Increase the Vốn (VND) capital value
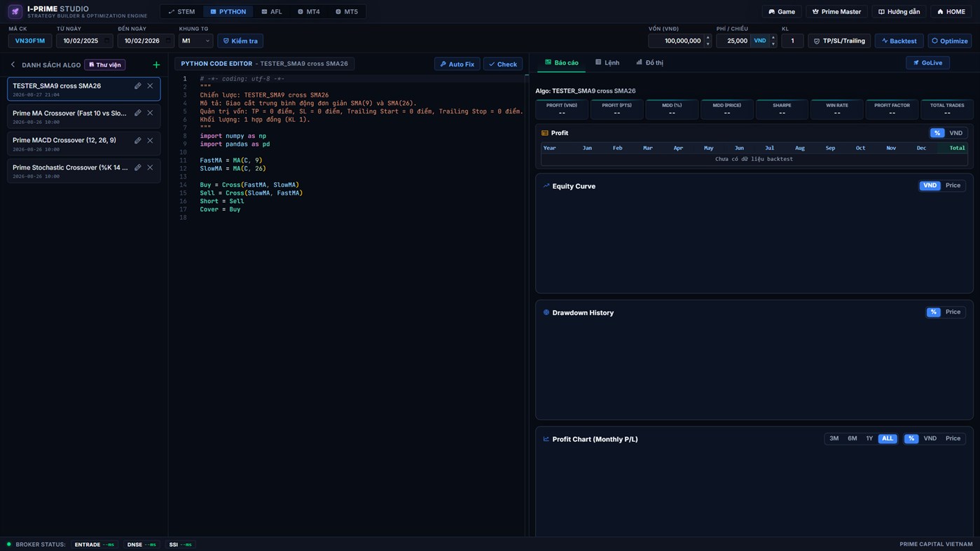This screenshot has width=980, height=551. coord(708,38)
